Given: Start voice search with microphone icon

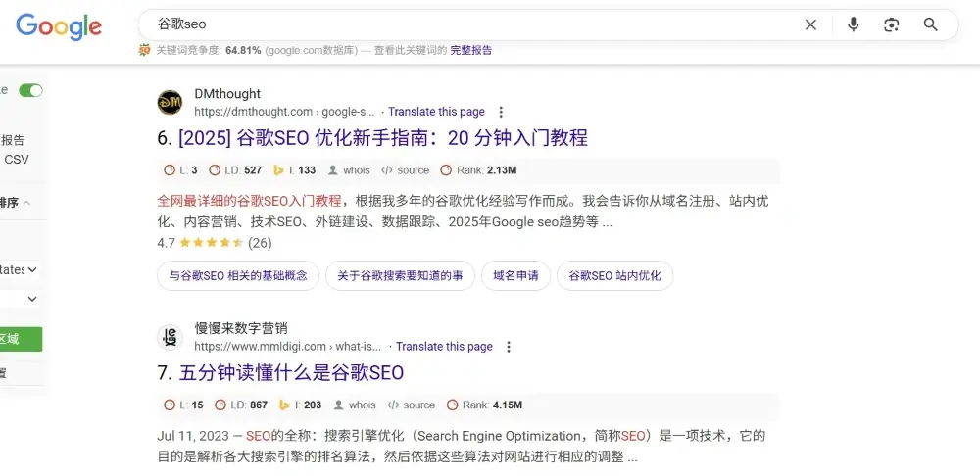Looking at the screenshot, I should point(854,24).
